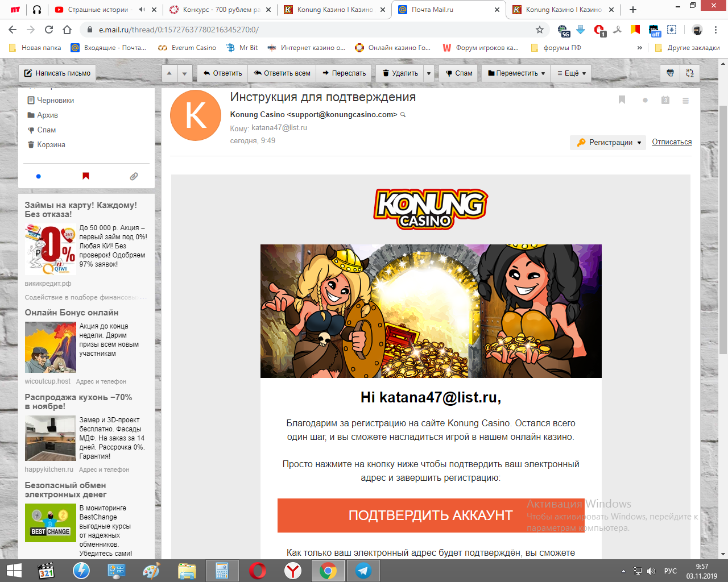Reply to the email with Ответить

coord(223,73)
